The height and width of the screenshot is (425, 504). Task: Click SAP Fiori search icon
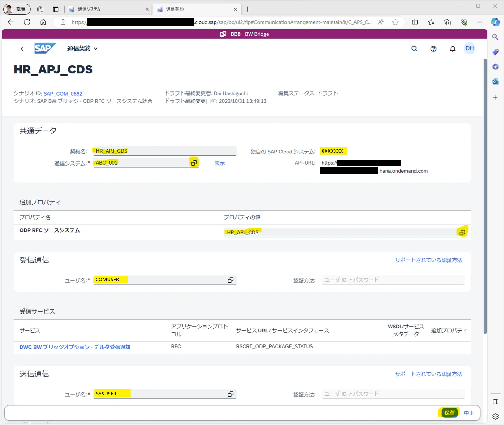coord(414,49)
